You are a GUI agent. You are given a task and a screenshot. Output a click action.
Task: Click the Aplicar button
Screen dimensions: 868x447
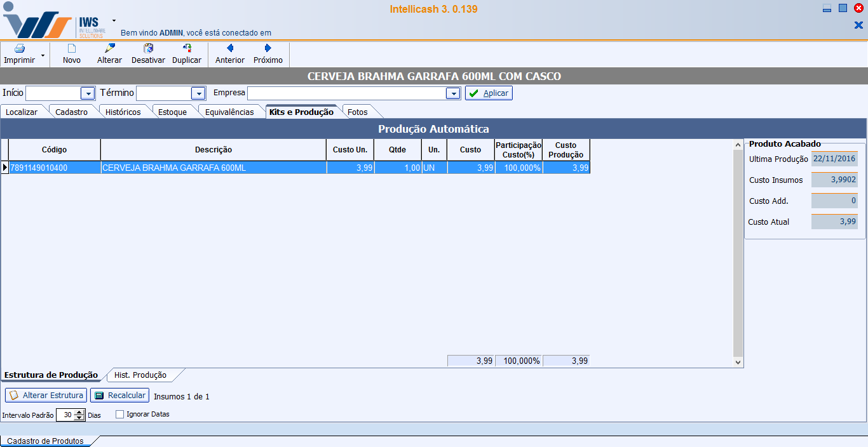click(x=489, y=93)
